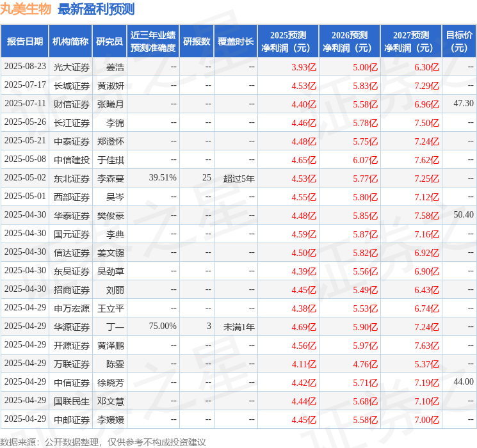
Task: Click the target price 50.40
Action: point(464,215)
